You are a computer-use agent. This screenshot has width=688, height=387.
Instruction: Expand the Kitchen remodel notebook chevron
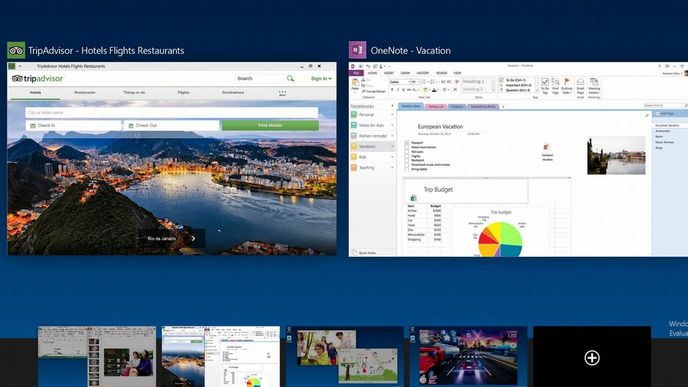click(x=392, y=136)
